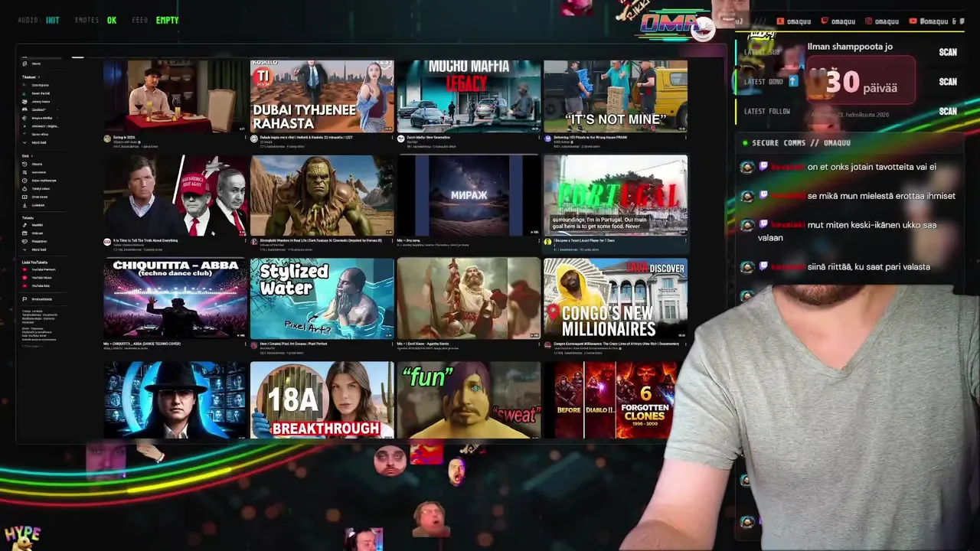This screenshot has height=551, width=980.
Task: Click title 'Dutch Mafia: New Generation'
Action: tap(429, 137)
